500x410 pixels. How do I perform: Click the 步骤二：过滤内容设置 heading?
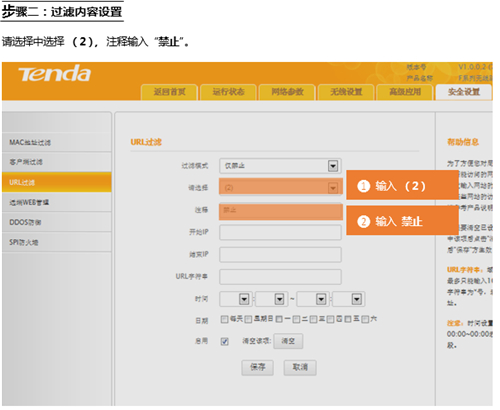coord(62,12)
